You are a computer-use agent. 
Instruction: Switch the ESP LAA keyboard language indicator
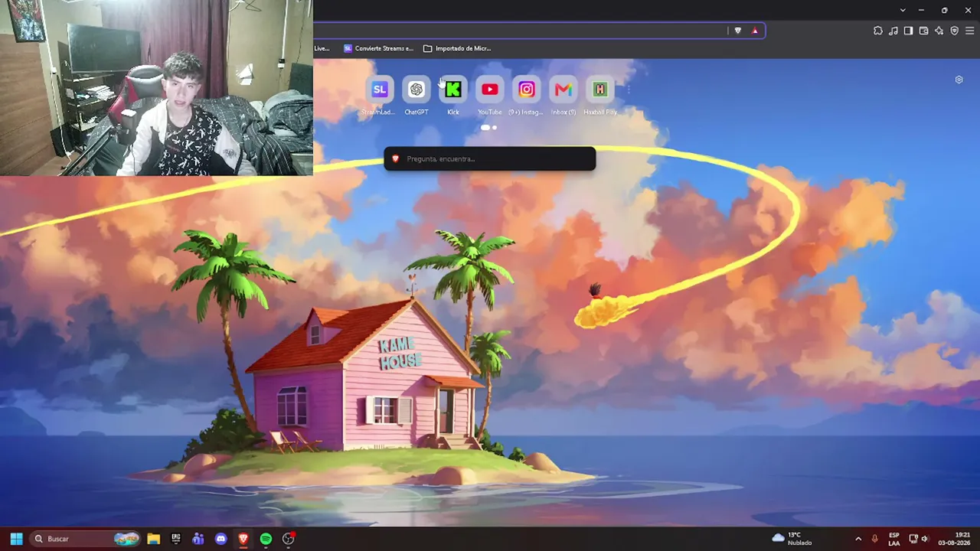(894, 539)
